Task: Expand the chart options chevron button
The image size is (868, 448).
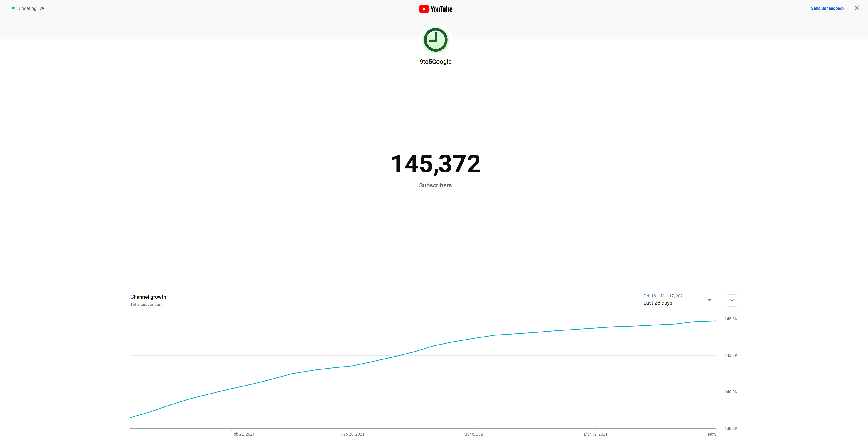Action: 732,300
